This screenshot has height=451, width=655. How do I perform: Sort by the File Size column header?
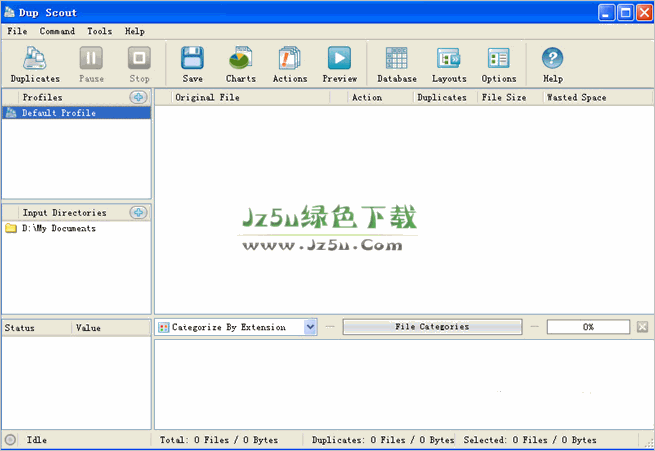click(510, 97)
